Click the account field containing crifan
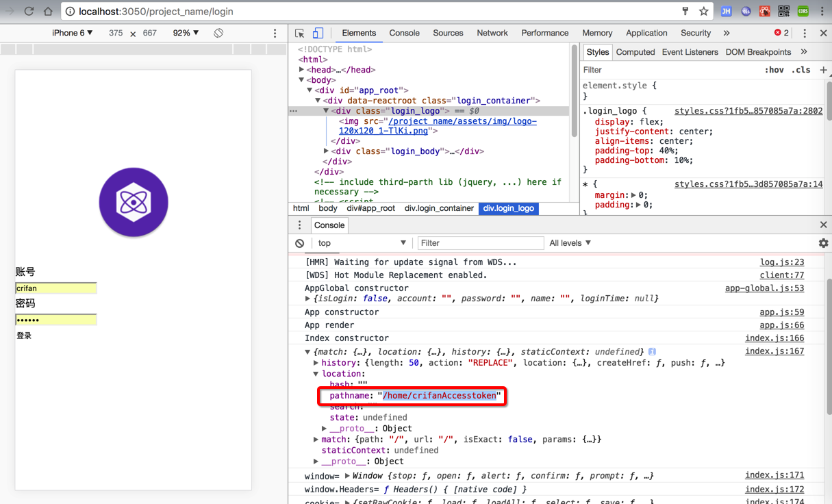The height and width of the screenshot is (504, 832). (56, 288)
